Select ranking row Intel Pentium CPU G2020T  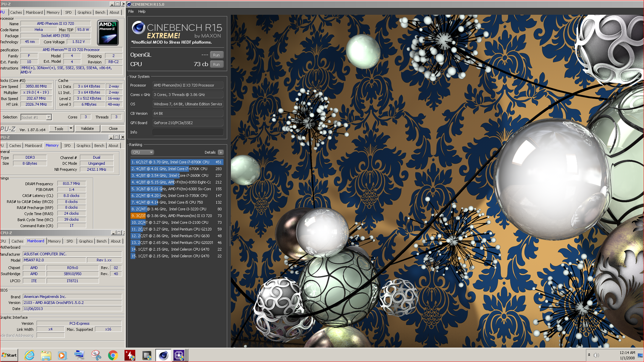pos(177,243)
